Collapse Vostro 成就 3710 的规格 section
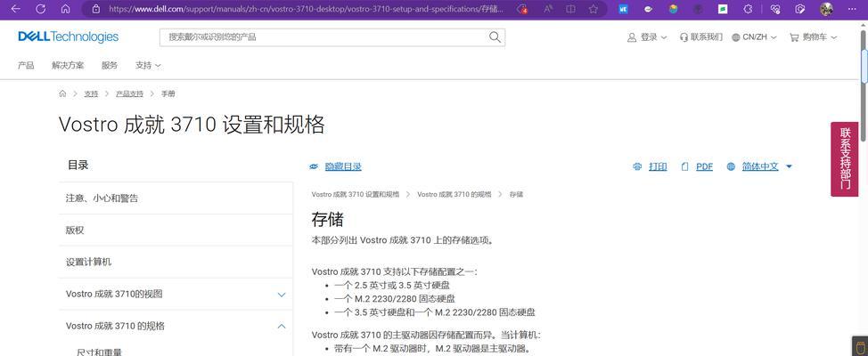Screen dimensions: 868x356 click(282, 326)
